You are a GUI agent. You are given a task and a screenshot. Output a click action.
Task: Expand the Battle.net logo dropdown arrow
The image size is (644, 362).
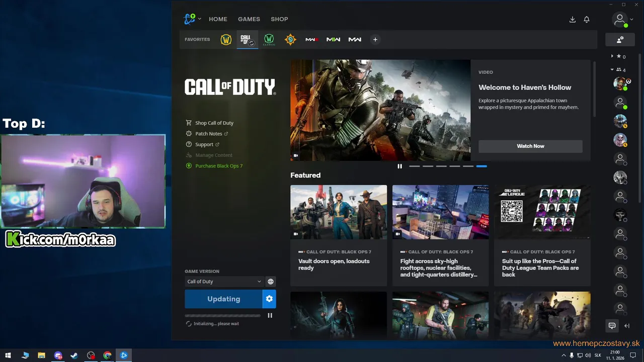pos(200,19)
